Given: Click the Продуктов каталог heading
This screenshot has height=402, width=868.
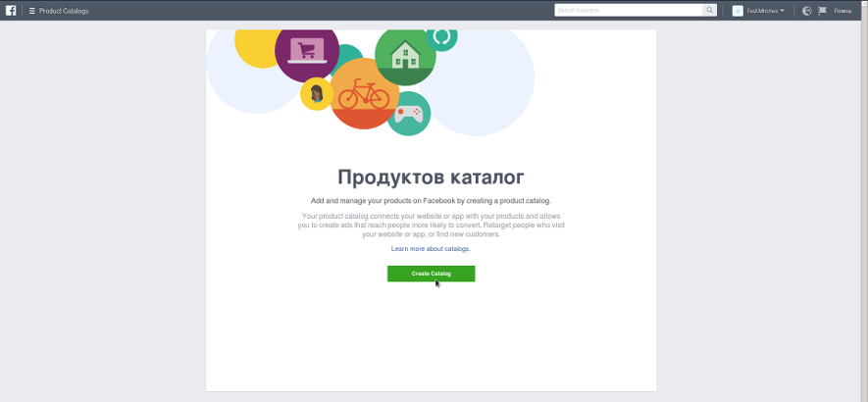Looking at the screenshot, I should pyautogui.click(x=431, y=177).
